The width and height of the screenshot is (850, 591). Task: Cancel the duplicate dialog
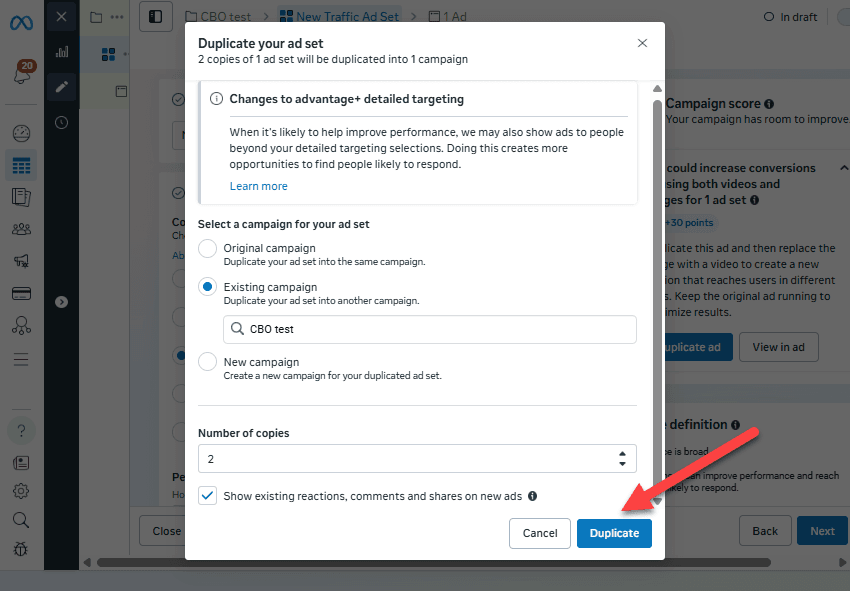pyautogui.click(x=540, y=533)
